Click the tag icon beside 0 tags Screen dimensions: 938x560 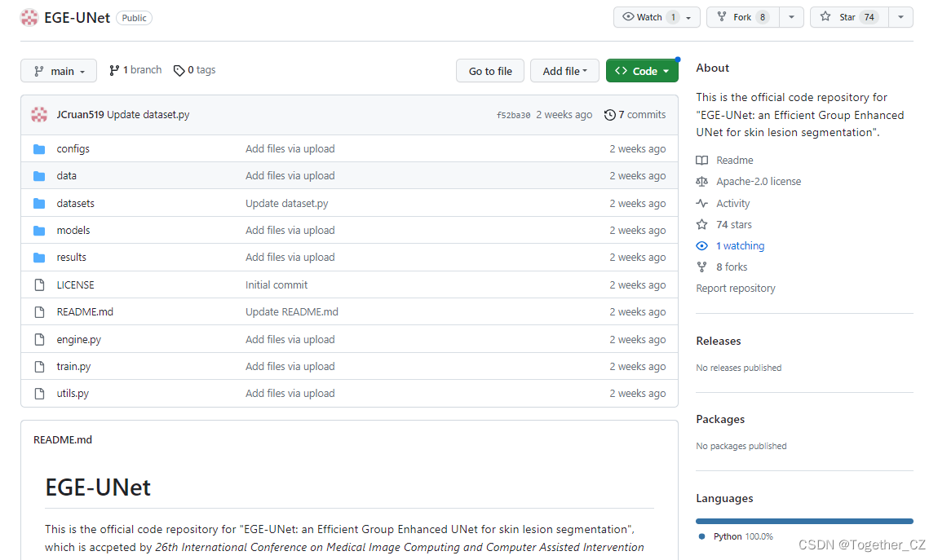pyautogui.click(x=179, y=71)
